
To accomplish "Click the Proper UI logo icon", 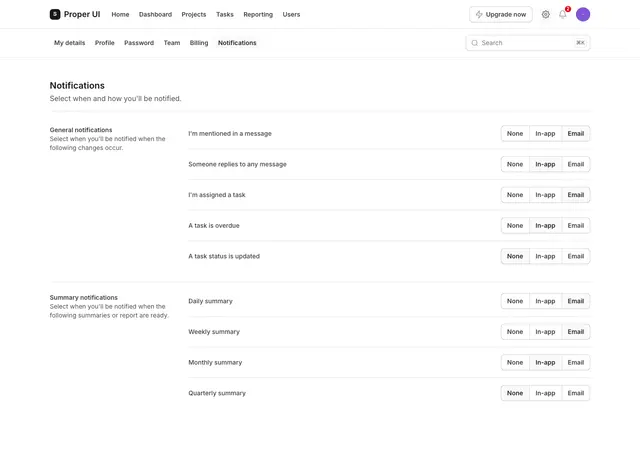I will click(55, 14).
